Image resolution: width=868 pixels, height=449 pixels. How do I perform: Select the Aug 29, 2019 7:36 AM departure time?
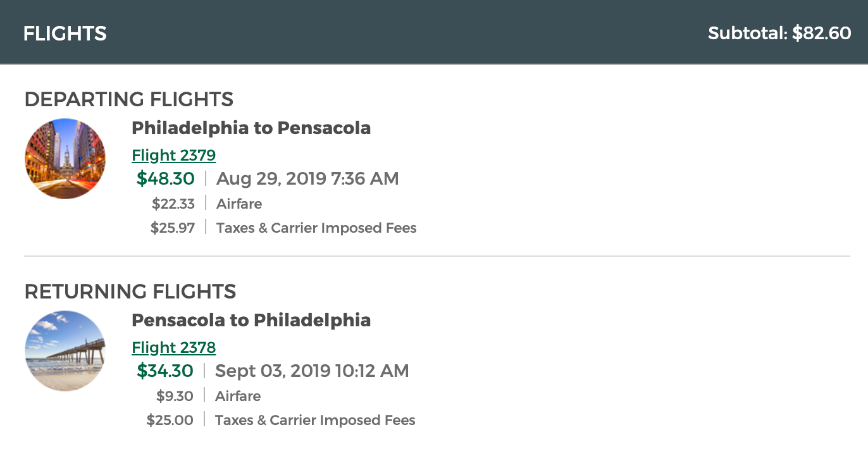click(307, 179)
